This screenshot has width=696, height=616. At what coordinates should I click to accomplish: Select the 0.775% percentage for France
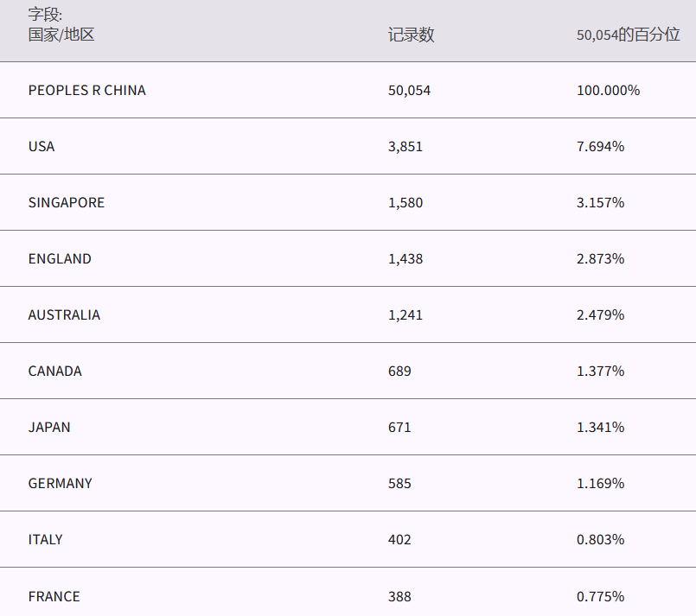pyautogui.click(x=600, y=596)
